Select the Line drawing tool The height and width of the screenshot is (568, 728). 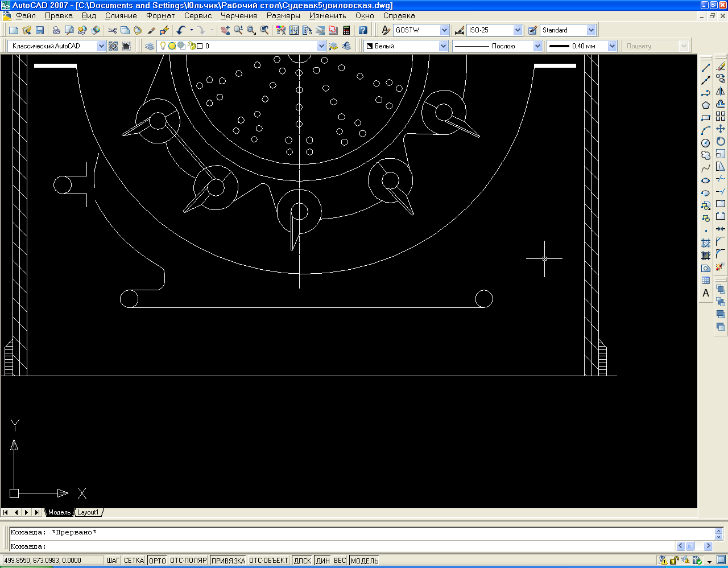(x=706, y=68)
